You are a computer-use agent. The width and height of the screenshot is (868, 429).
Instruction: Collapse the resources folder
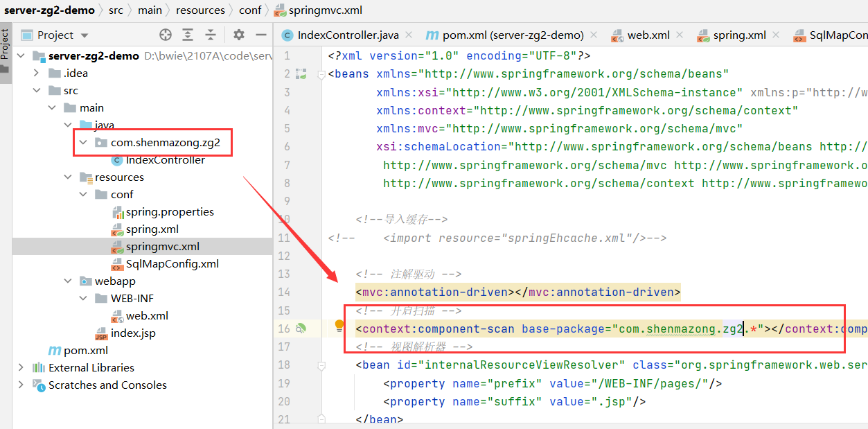(67, 177)
